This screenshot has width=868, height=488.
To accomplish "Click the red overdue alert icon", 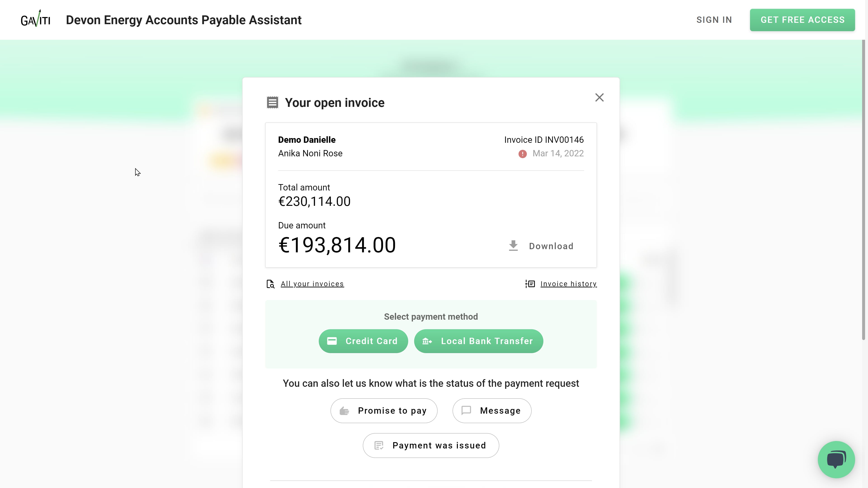I will [522, 154].
